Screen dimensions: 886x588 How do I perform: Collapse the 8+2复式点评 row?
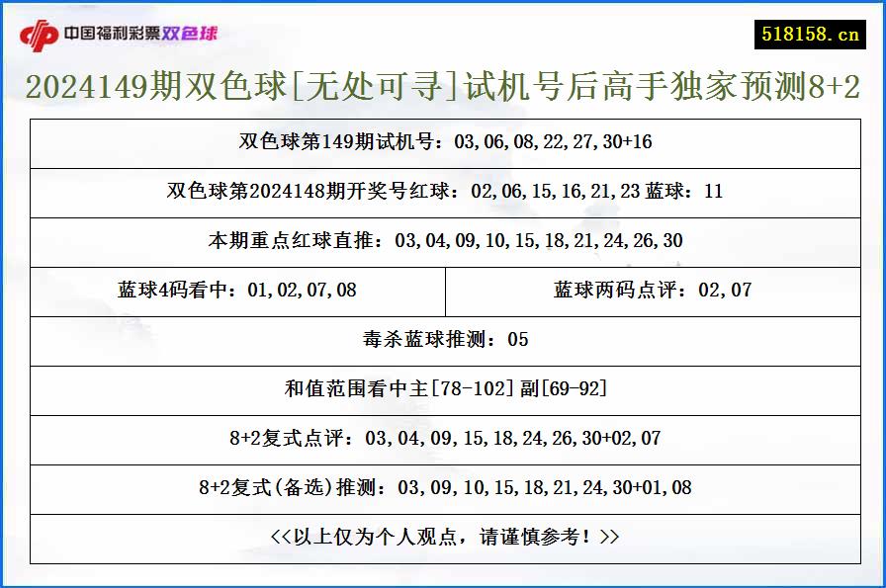443,439
